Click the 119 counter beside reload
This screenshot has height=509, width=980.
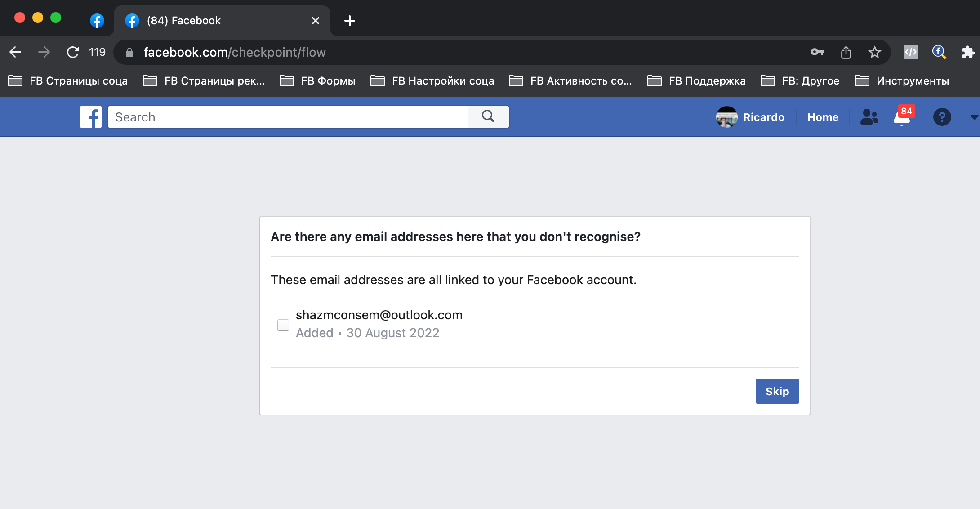tap(97, 52)
